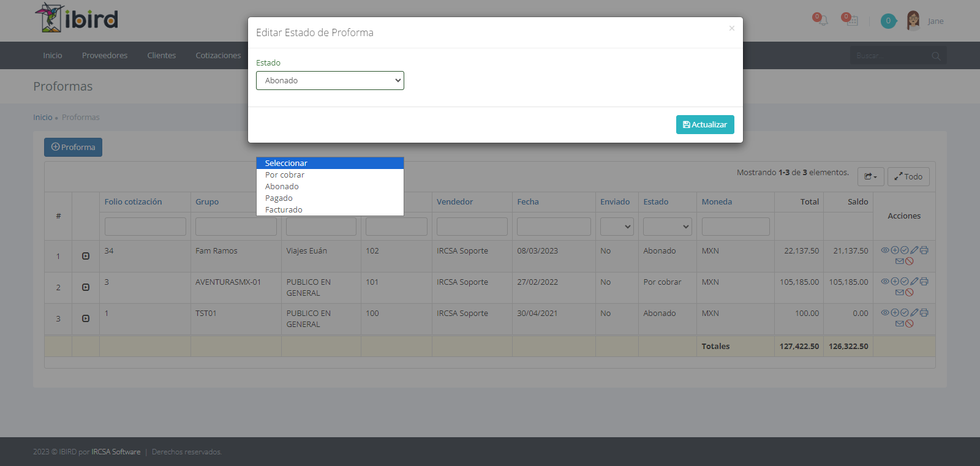Screen dimensions: 980x466
Task: Open the IRCSA Software footer link
Action: pyautogui.click(x=116, y=452)
